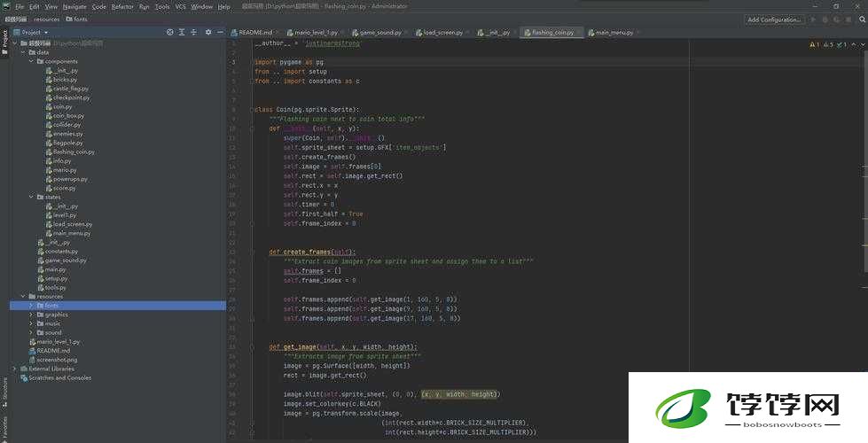Close the main_menu.py editor tab
Viewport: 868px width, 443px height.
coord(638,33)
